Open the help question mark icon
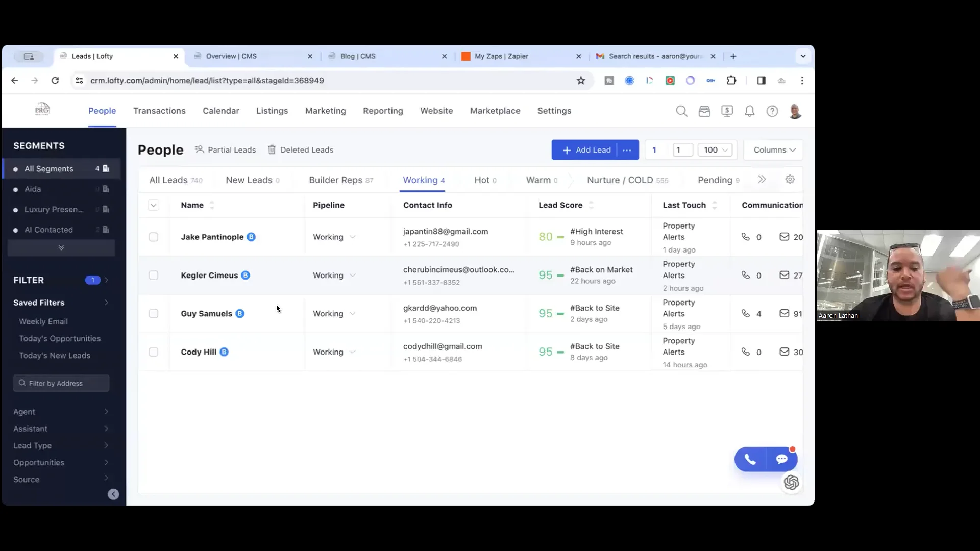The width and height of the screenshot is (980, 551). (772, 111)
